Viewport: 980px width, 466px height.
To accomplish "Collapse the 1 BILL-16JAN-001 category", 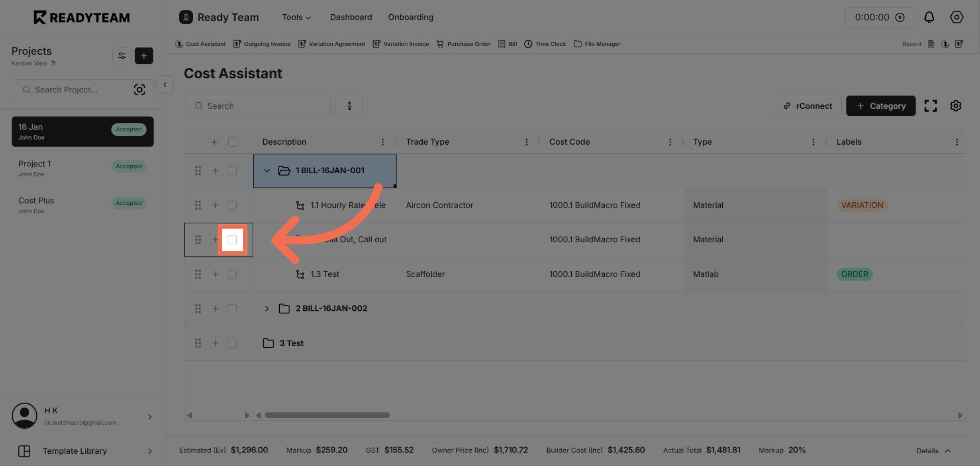I will pyautogui.click(x=267, y=170).
